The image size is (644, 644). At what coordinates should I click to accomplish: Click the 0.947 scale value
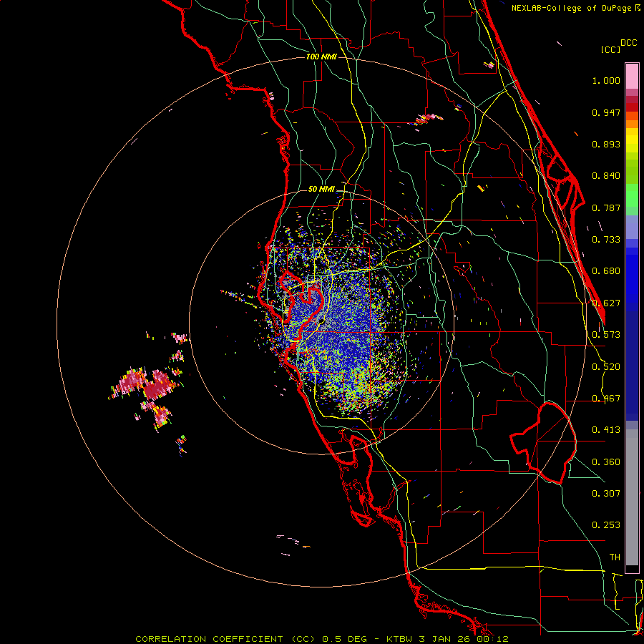pyautogui.click(x=606, y=112)
